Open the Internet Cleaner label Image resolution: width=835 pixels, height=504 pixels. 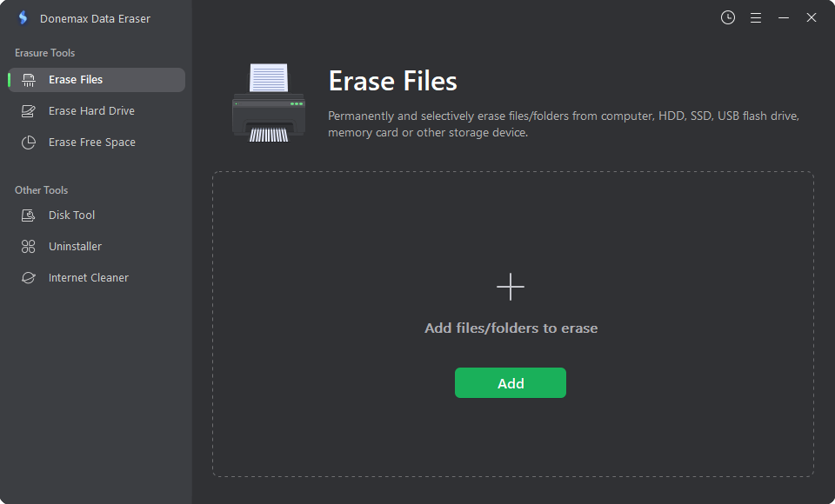(89, 278)
